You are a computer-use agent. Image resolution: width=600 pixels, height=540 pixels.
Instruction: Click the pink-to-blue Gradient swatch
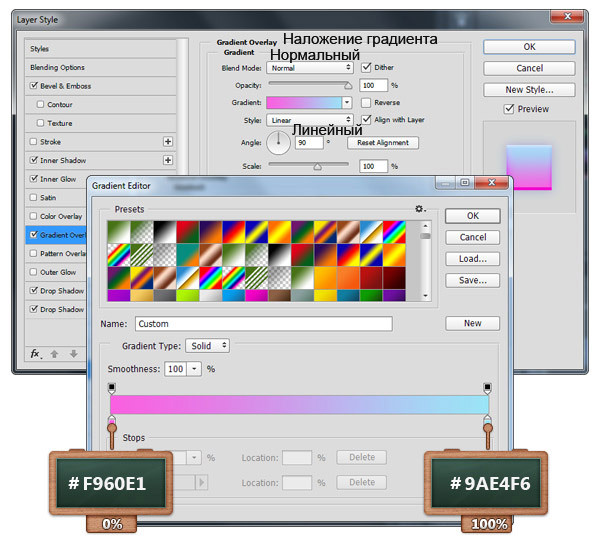point(304,103)
